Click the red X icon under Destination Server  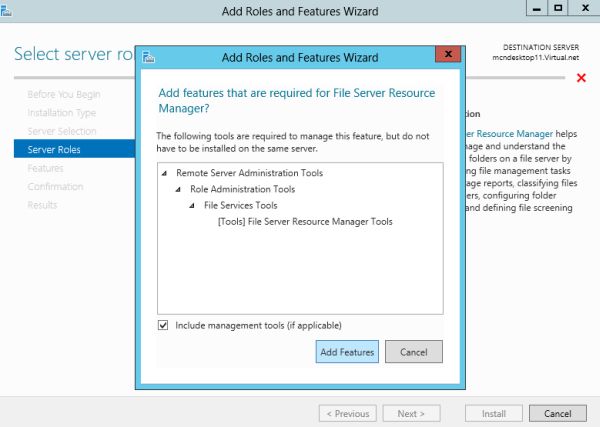[x=581, y=78]
